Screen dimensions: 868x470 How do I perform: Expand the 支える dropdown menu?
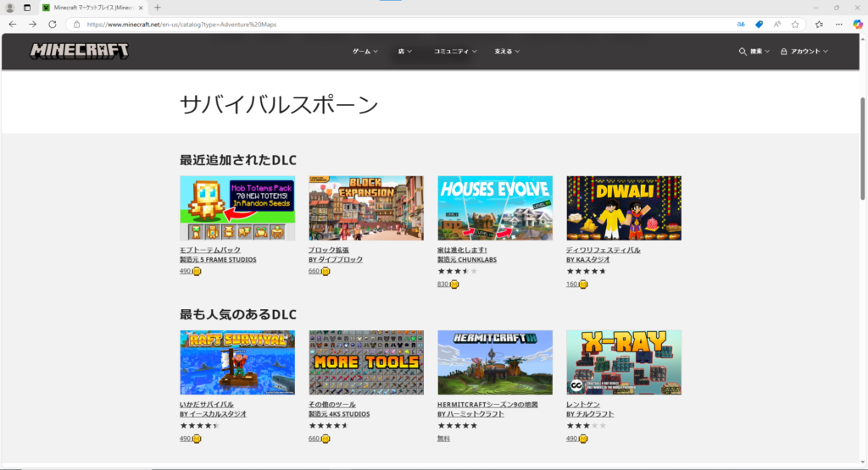(x=507, y=52)
